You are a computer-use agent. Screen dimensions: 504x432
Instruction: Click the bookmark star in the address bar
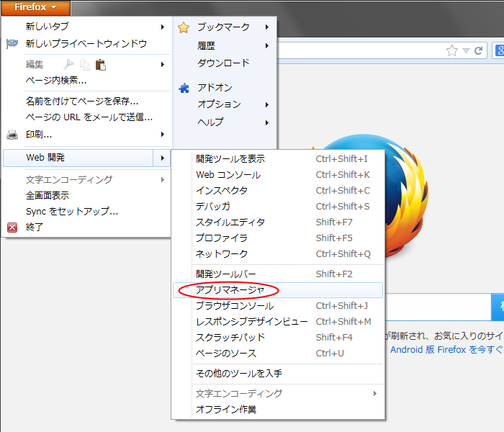[452, 50]
